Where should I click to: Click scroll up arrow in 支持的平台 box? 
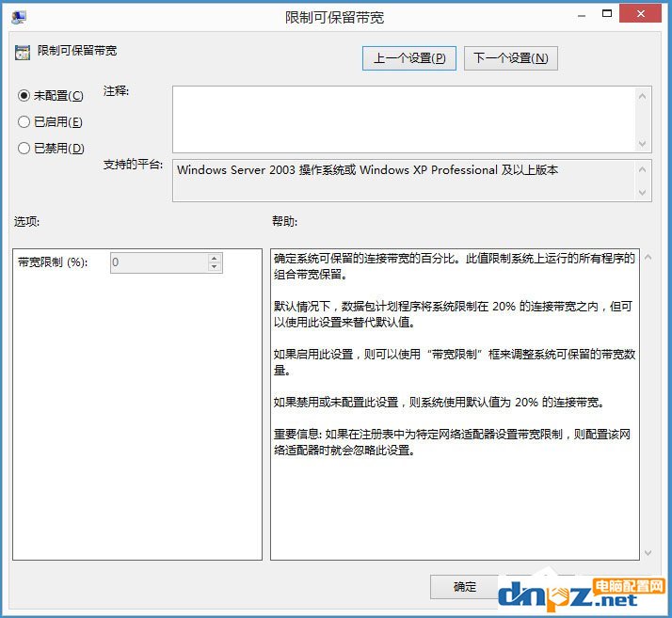(642, 169)
